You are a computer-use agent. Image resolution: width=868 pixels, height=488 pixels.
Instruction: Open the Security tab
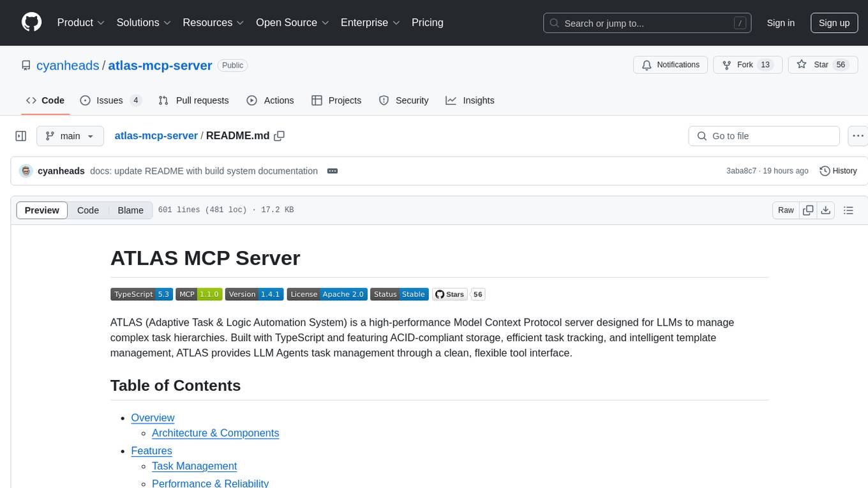coord(404,100)
